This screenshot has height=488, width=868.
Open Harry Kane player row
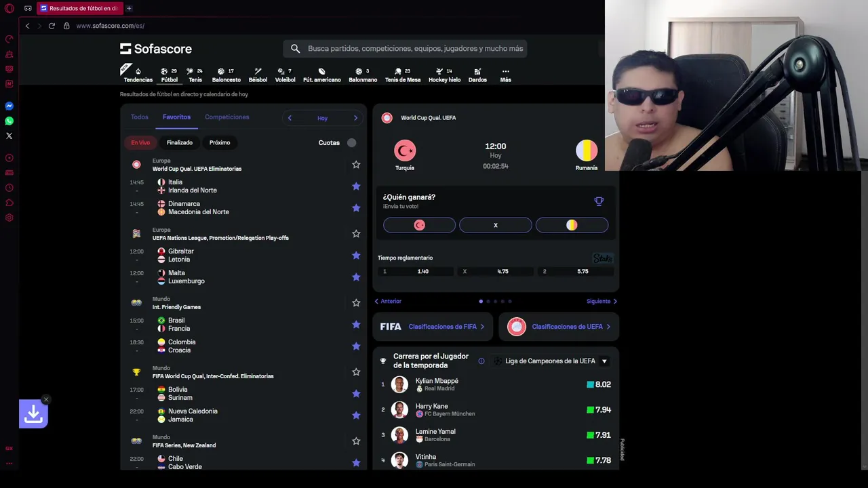coord(496,409)
